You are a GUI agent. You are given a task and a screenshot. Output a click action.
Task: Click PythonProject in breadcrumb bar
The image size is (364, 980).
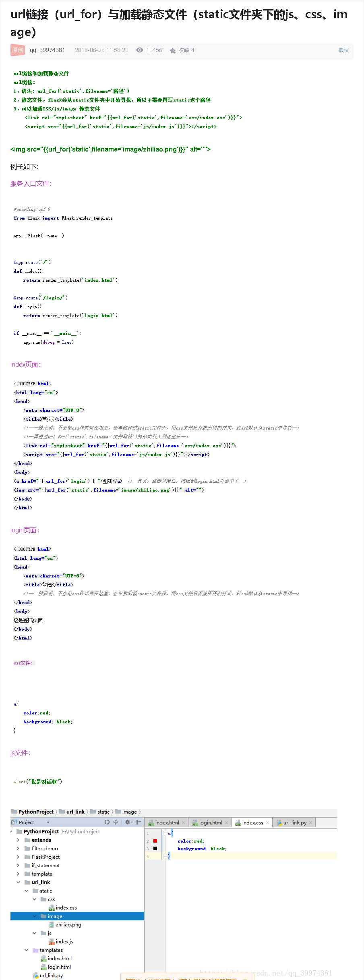click(x=36, y=812)
